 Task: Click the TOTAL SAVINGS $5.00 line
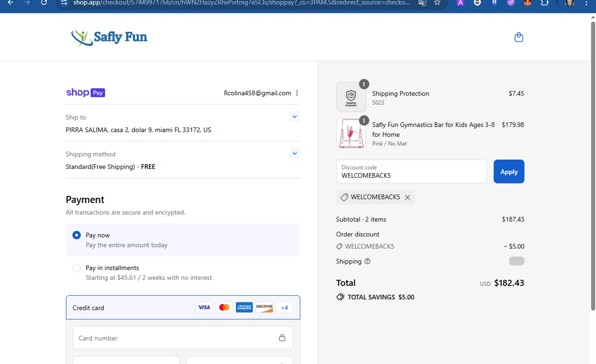(x=375, y=297)
